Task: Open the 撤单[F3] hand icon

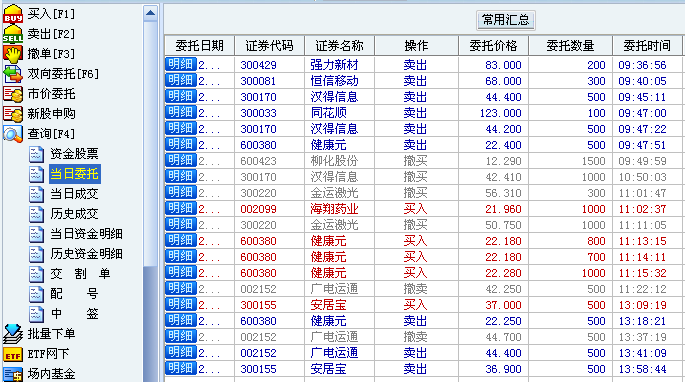Action: (13, 54)
